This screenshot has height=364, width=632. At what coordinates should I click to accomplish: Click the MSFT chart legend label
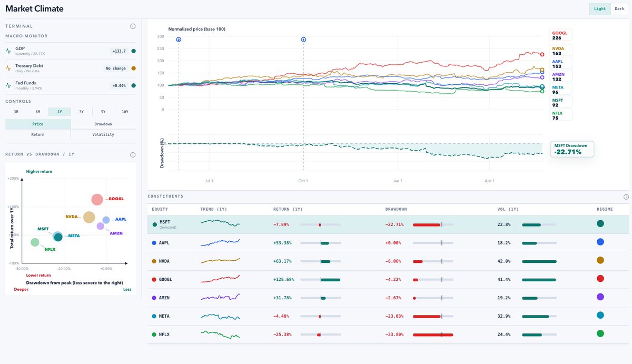coord(560,102)
